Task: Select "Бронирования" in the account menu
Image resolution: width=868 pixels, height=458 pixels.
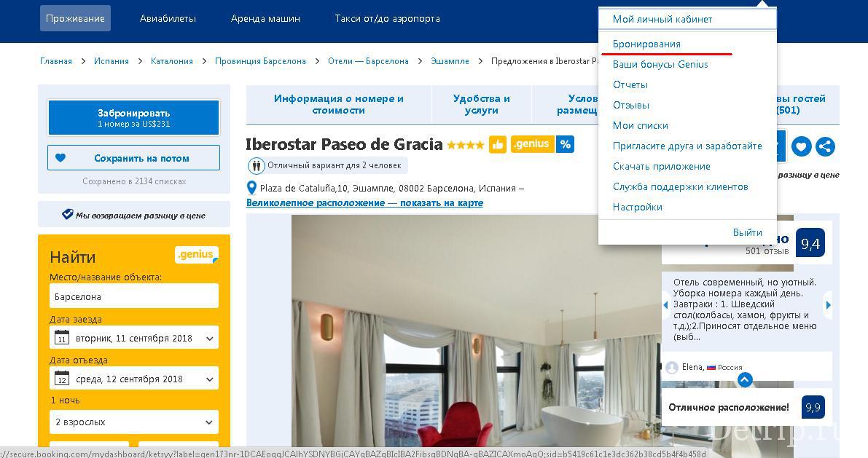Action: [x=646, y=44]
